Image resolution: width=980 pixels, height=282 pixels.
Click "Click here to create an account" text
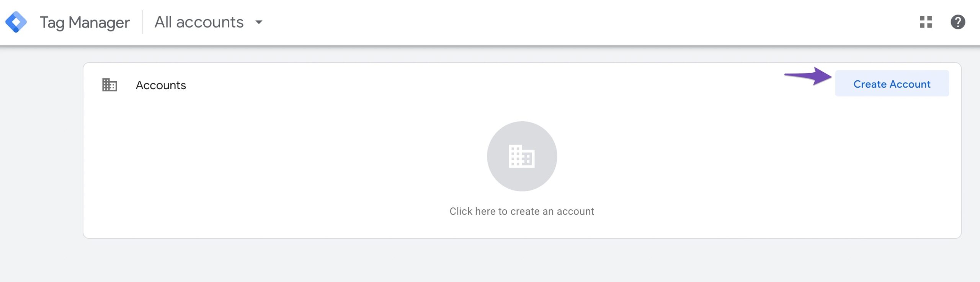click(x=522, y=211)
